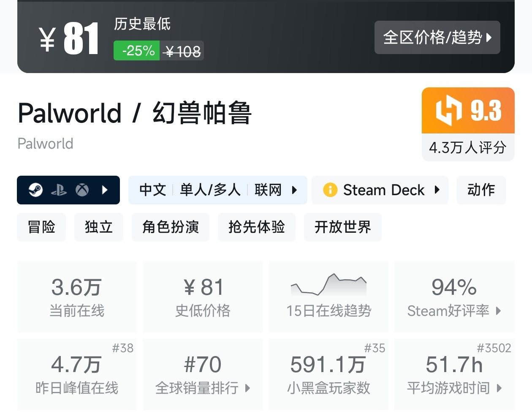Click the struck-through ¥108 original price
The width and height of the screenshot is (532, 416).
click(182, 51)
